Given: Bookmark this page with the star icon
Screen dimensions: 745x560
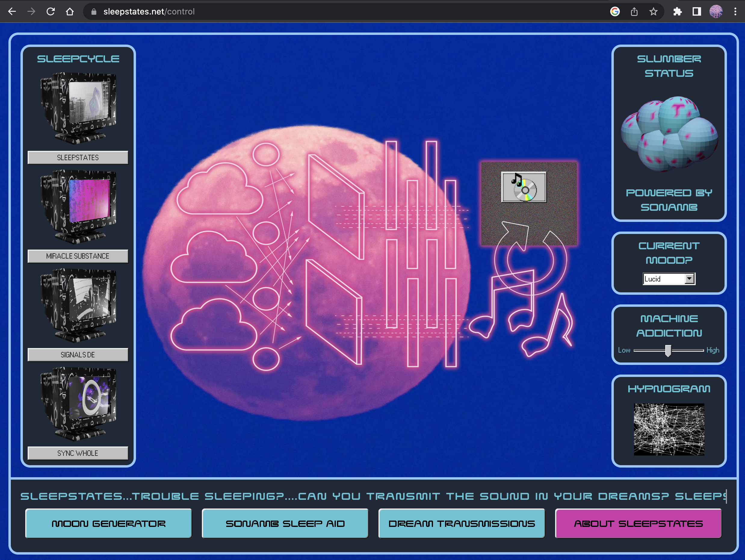Looking at the screenshot, I should point(654,12).
